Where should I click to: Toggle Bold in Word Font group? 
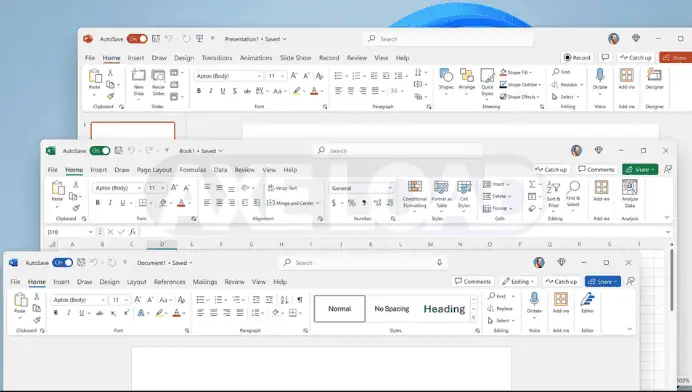click(56, 313)
